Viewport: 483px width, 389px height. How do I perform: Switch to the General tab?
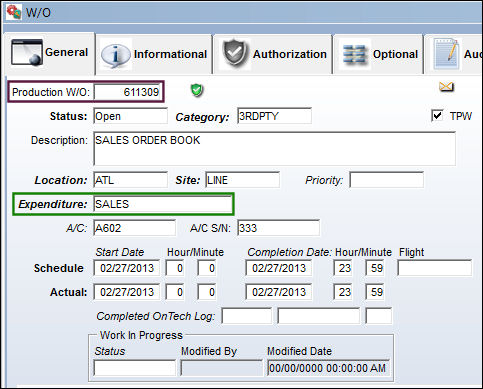(x=49, y=53)
